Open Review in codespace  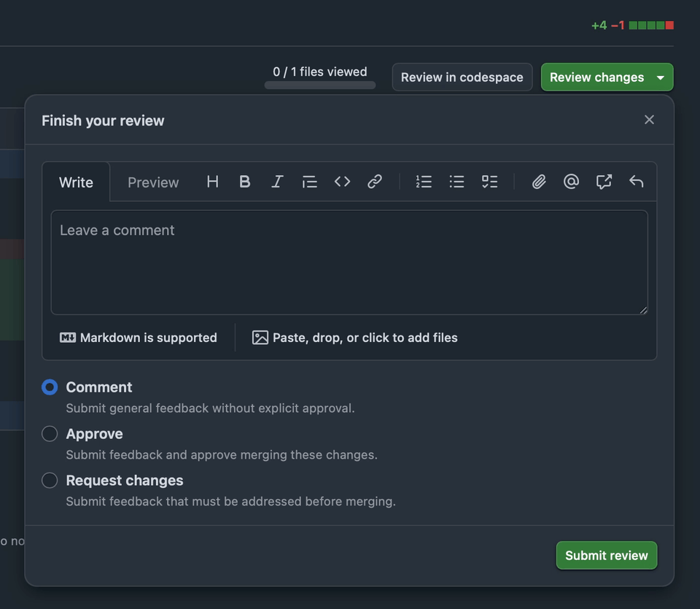click(462, 77)
